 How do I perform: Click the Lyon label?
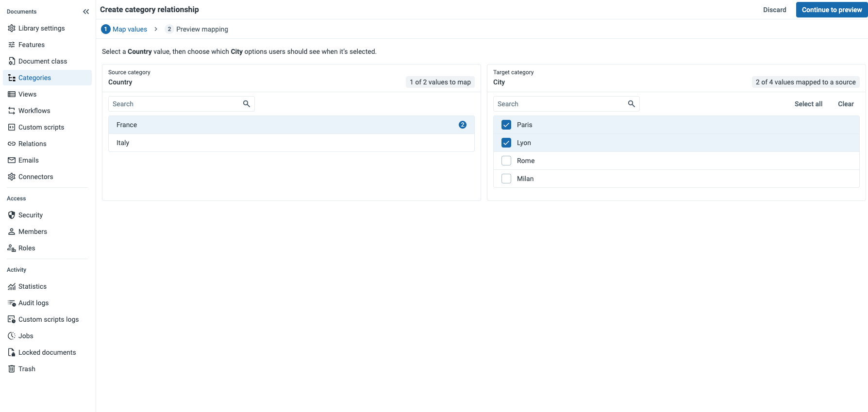(x=524, y=143)
